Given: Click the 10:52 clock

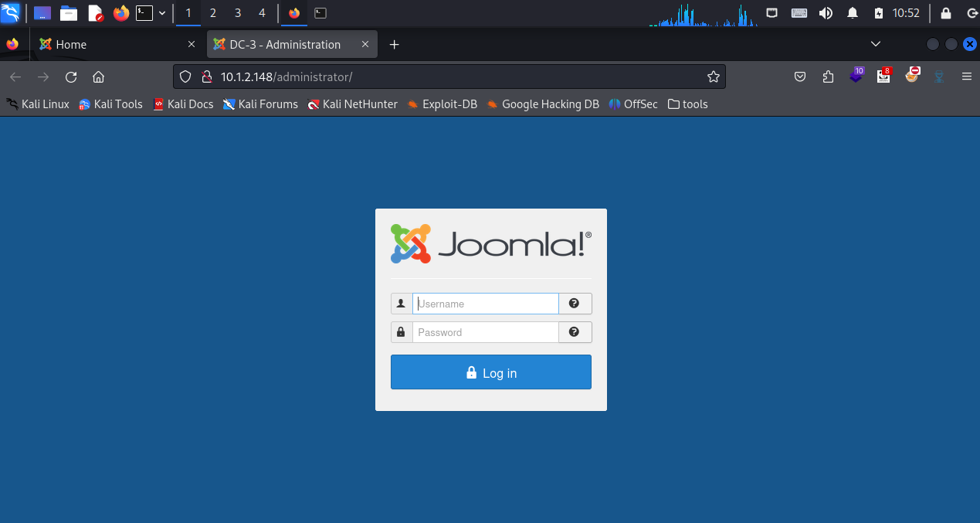Looking at the screenshot, I should (906, 13).
